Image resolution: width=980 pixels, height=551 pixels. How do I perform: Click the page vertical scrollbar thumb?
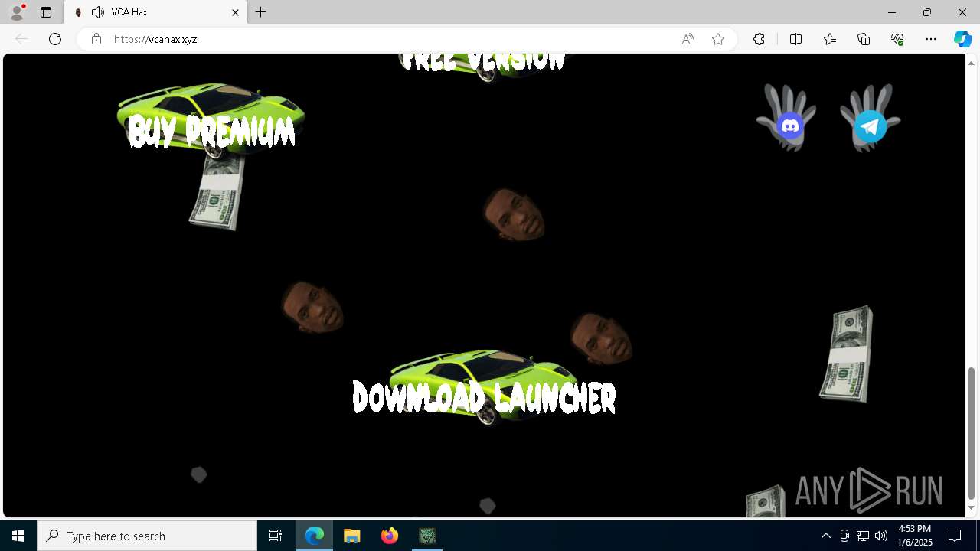point(971,433)
